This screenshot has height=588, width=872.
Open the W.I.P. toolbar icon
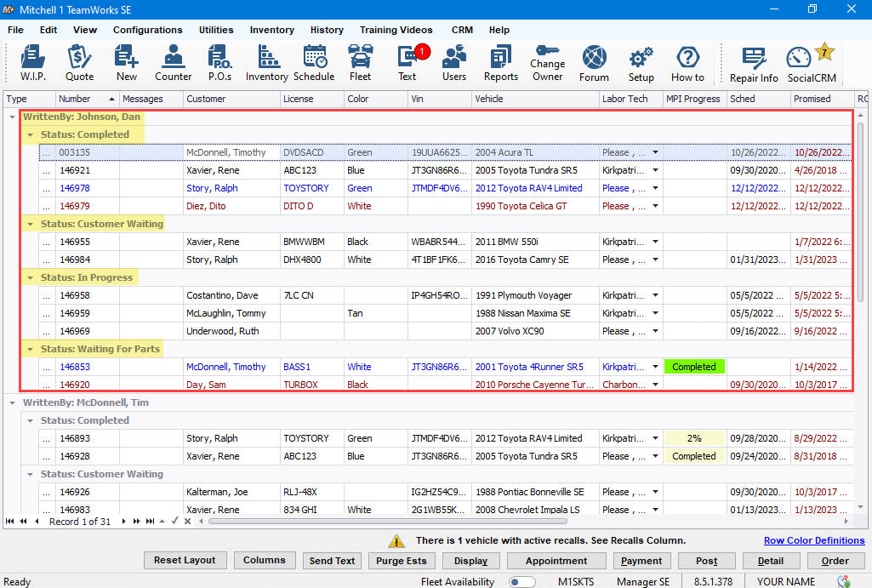32,64
